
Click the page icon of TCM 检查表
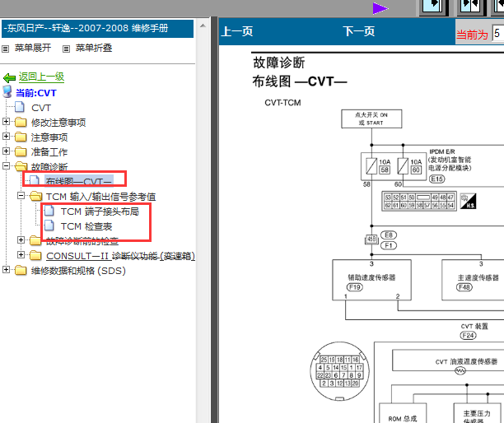(x=49, y=225)
